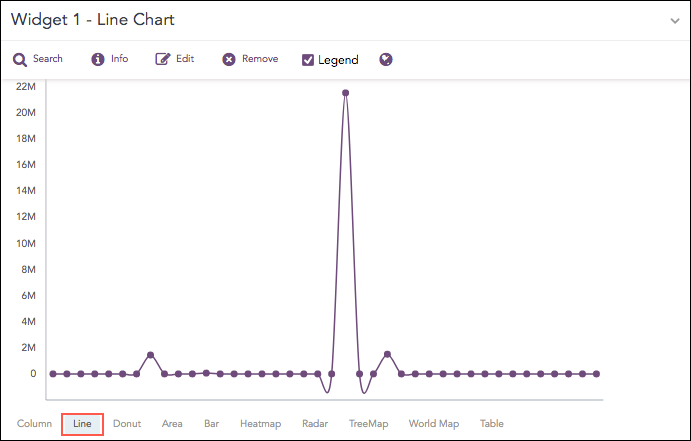Click the Remove X icon
The image size is (691, 441).
tap(229, 60)
